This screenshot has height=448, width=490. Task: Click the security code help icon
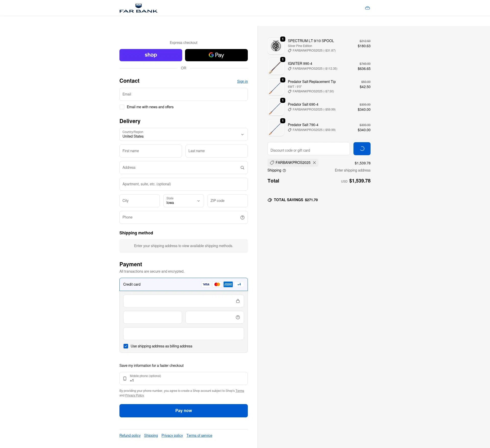(238, 317)
